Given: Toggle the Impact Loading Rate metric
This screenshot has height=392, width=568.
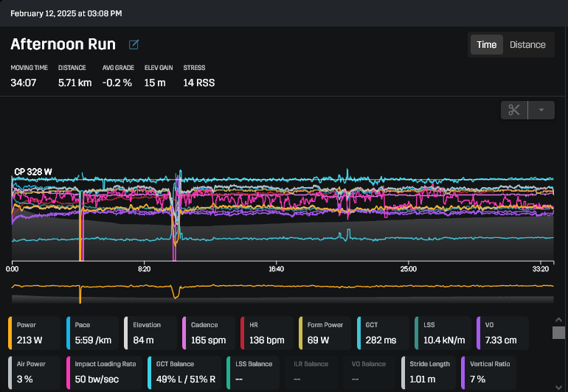Looking at the screenshot, I should coord(104,372).
